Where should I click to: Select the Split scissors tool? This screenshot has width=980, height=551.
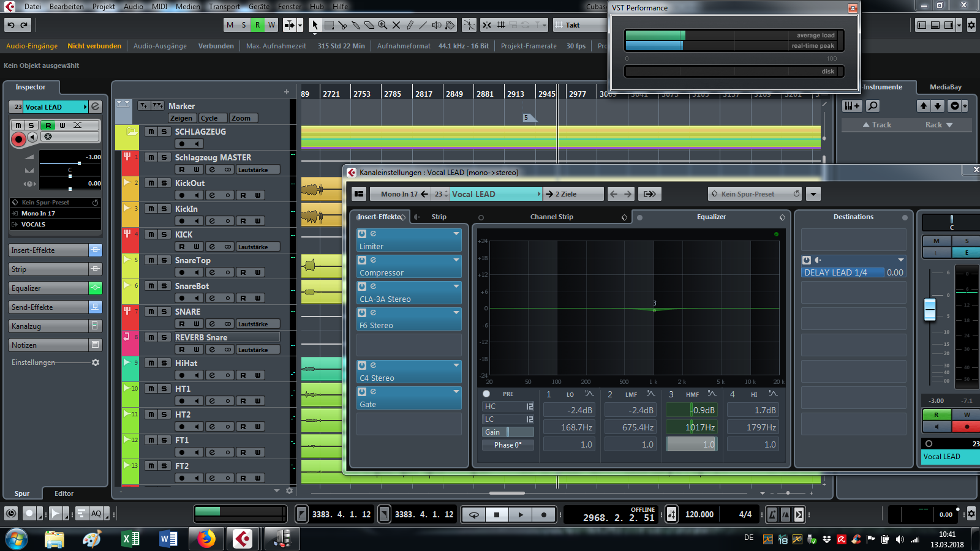point(342,25)
